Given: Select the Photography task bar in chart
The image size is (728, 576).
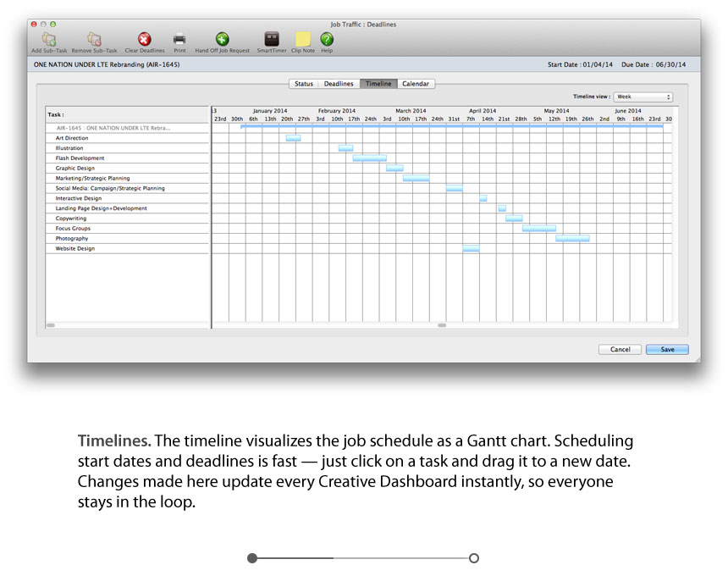Looking at the screenshot, I should click(572, 239).
